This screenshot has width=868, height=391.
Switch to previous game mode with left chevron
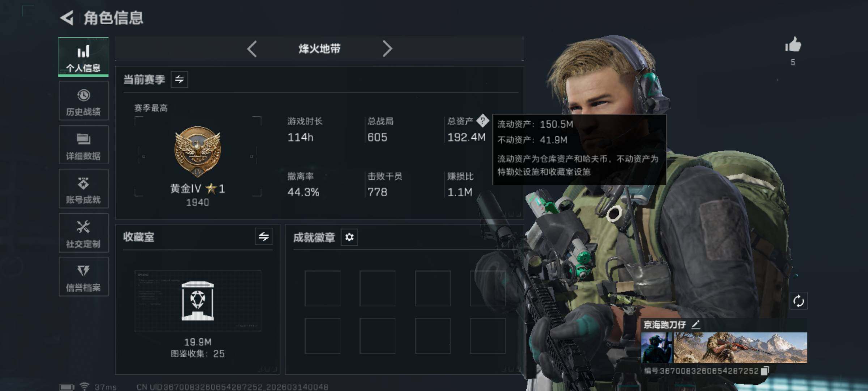pyautogui.click(x=252, y=49)
